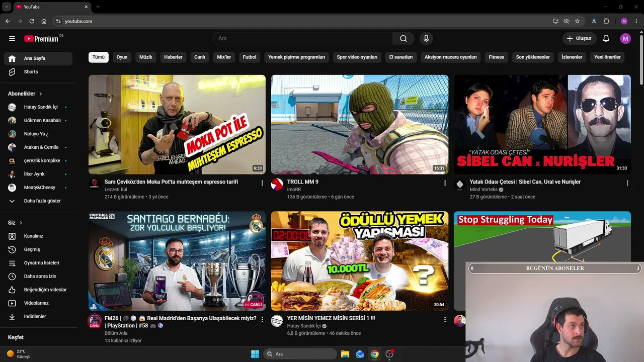Open Shorts in the sidebar

(38, 72)
